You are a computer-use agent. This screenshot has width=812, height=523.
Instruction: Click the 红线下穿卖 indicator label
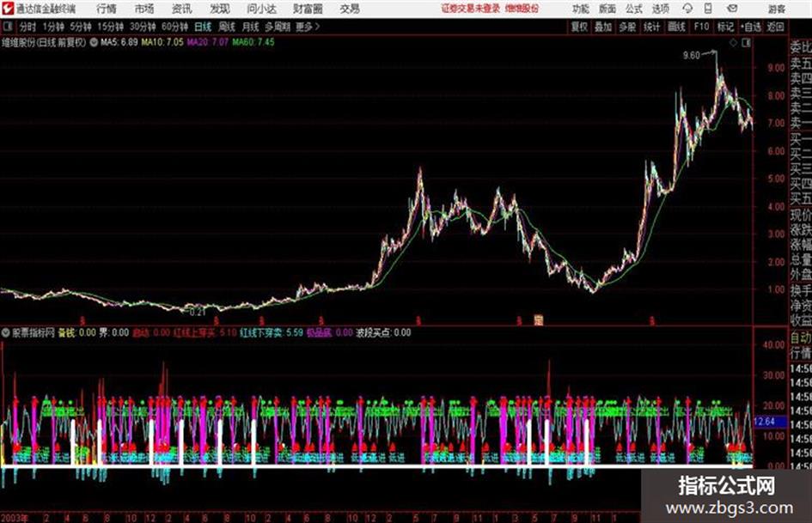(260, 332)
